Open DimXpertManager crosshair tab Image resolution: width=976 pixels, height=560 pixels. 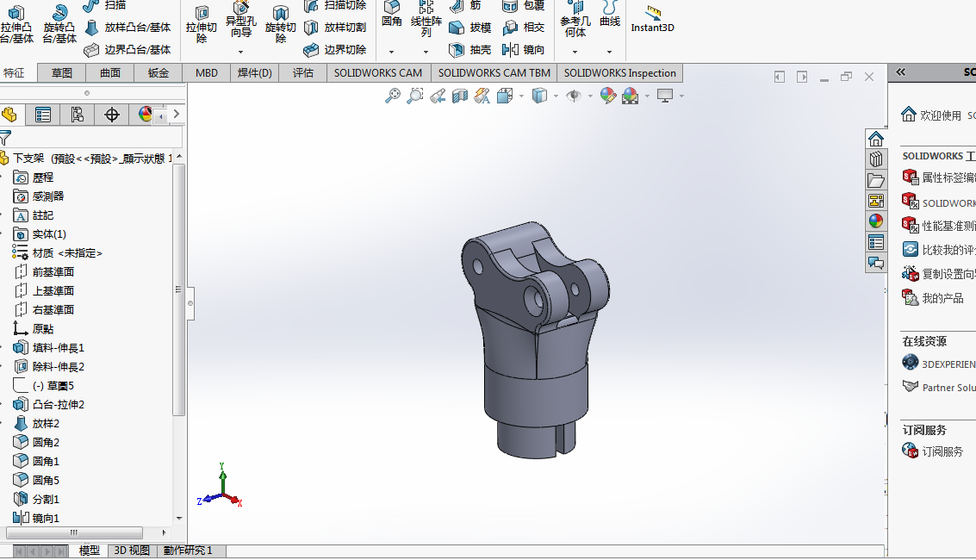click(x=112, y=115)
